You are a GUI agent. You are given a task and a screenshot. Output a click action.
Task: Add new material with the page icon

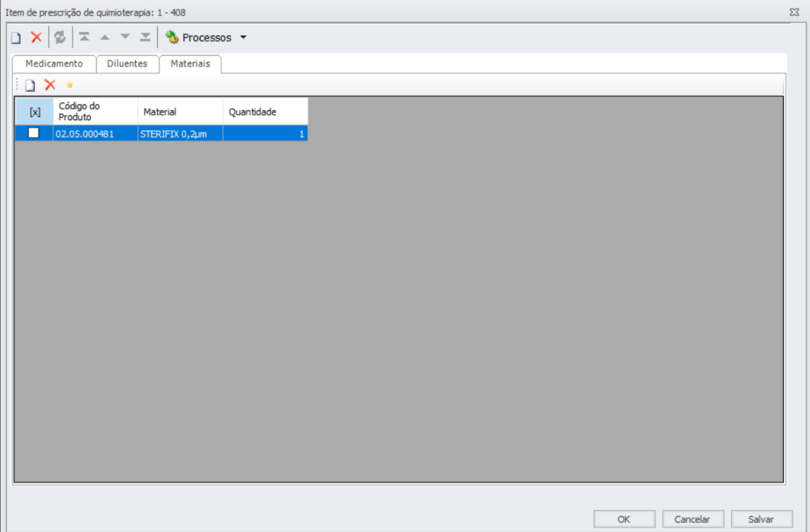pos(30,85)
